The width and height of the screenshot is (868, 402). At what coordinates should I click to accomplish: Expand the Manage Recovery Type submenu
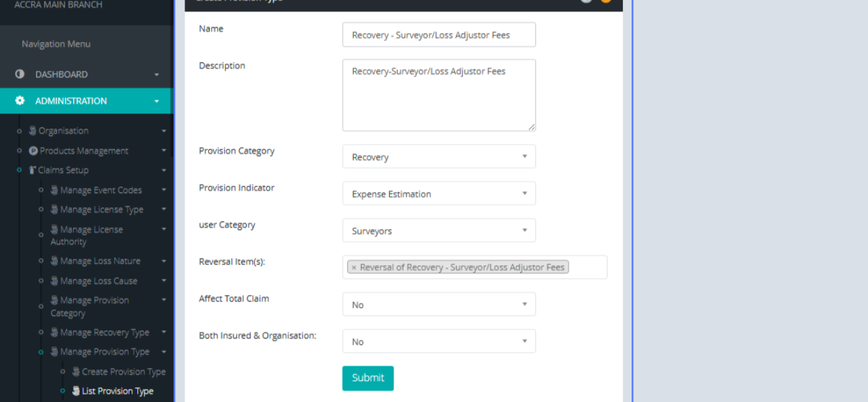(x=164, y=333)
